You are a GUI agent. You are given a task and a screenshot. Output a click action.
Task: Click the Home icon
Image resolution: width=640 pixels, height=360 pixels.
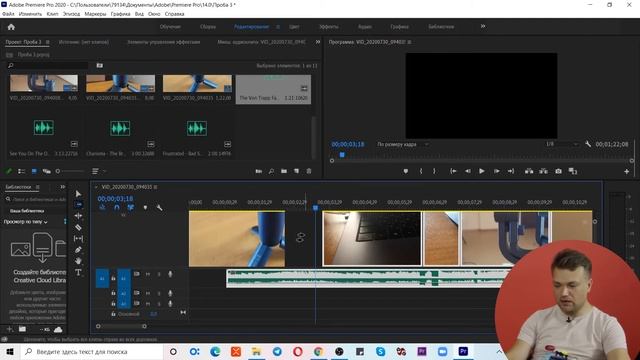pos(11,27)
